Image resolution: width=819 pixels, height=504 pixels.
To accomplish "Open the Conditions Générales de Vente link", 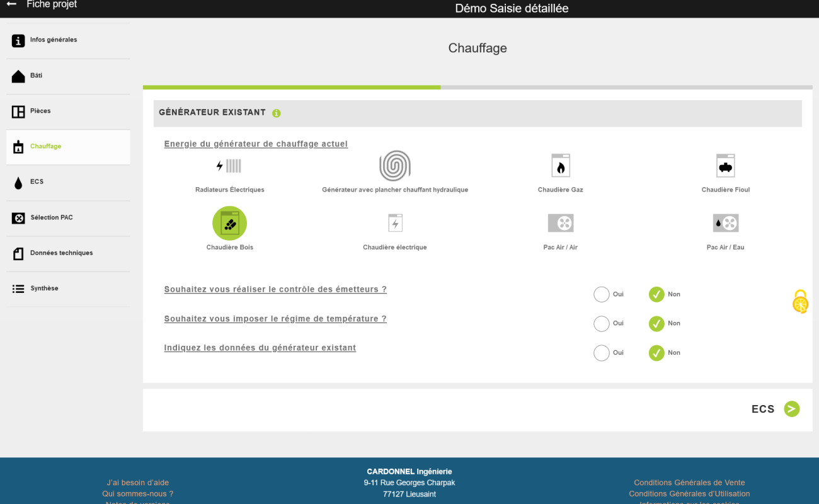I will tap(689, 483).
